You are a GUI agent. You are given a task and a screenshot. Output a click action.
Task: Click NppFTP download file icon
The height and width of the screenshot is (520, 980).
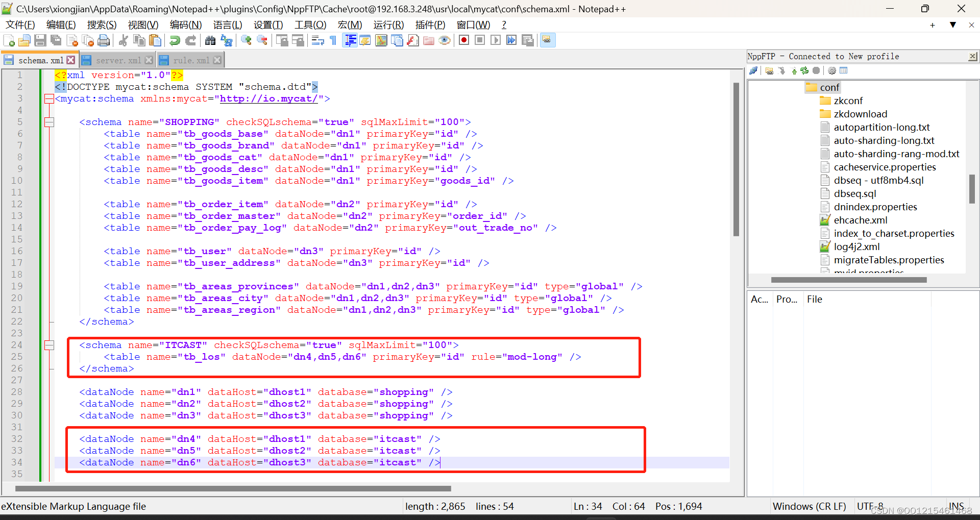[x=782, y=71]
